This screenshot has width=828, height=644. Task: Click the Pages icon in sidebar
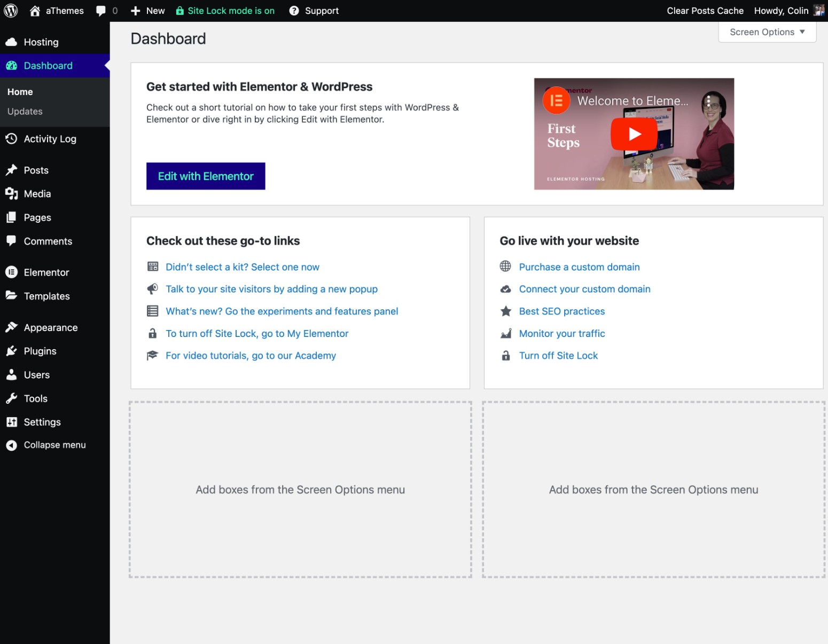click(11, 217)
